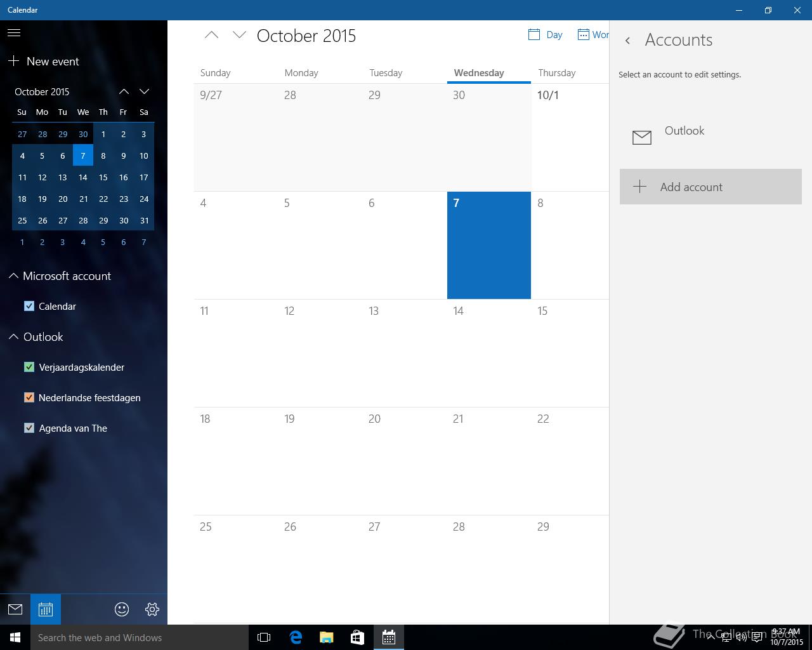
Task: Select October 22 cell in month grid
Action: pos(570,461)
